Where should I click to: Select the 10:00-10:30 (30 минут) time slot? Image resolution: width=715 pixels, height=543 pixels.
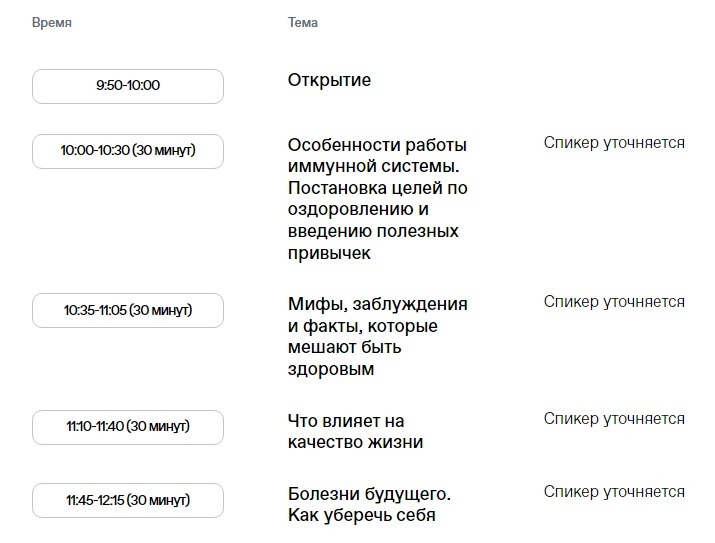[x=128, y=151]
